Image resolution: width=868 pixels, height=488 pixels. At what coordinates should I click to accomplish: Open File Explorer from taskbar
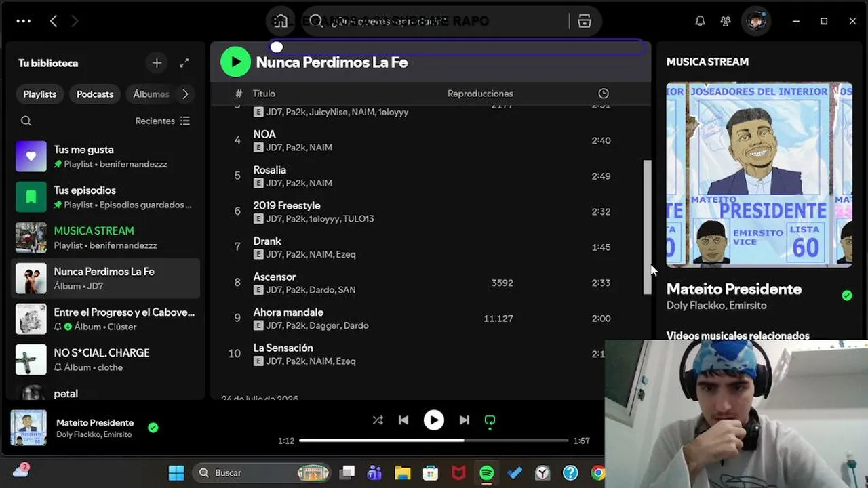point(403,472)
